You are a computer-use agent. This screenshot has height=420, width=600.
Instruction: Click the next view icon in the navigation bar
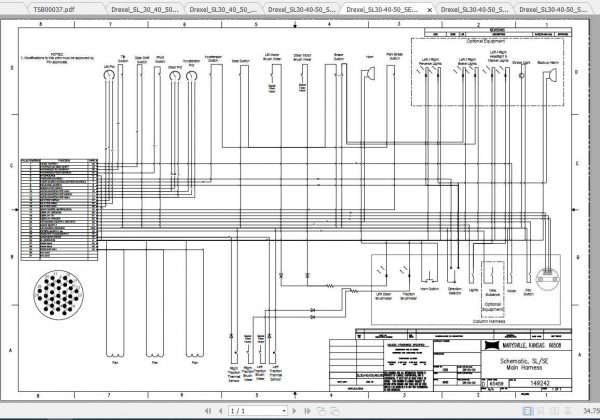[x=334, y=411]
